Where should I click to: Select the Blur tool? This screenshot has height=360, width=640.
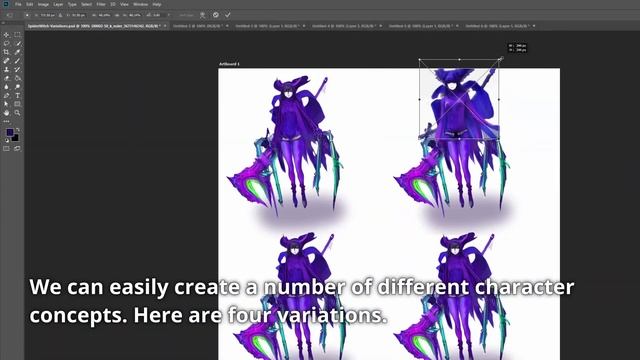(x=6, y=87)
